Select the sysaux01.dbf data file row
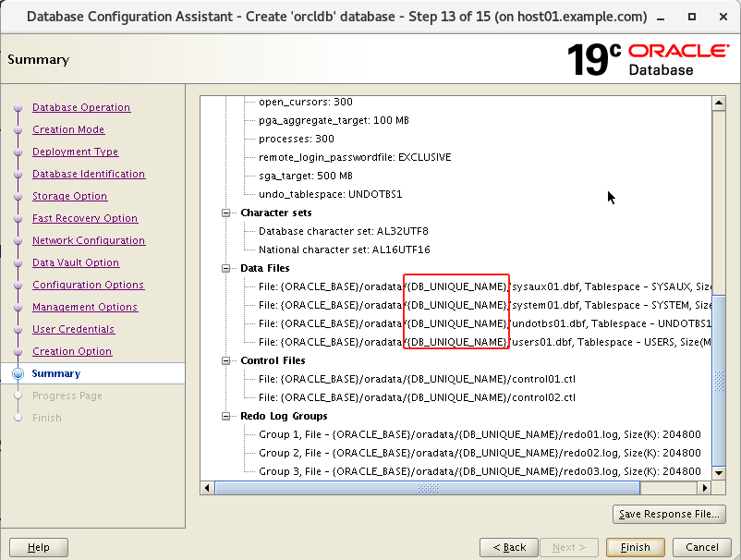Viewport: 741px width, 560px height. coord(484,286)
